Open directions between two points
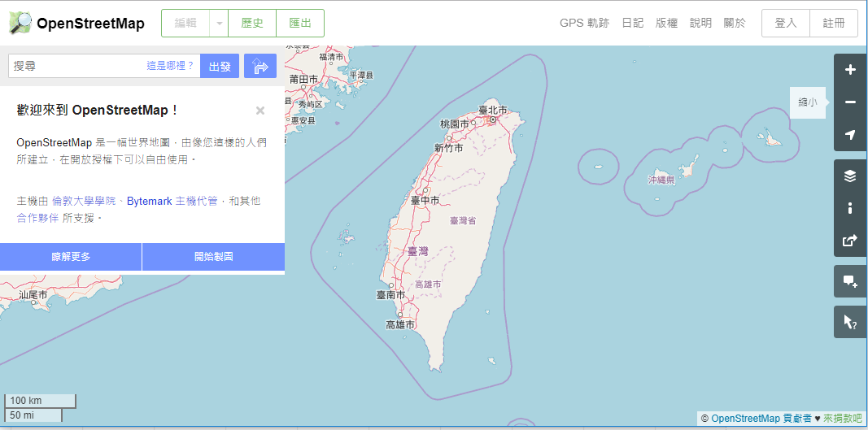The width and height of the screenshot is (868, 430). click(x=260, y=67)
